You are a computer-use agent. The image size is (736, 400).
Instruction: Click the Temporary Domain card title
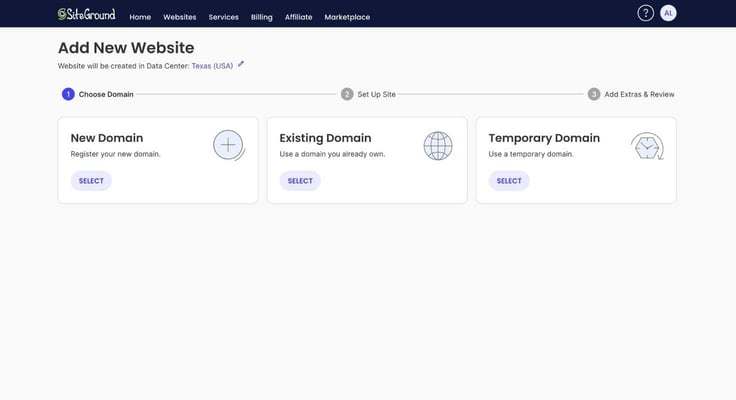544,138
